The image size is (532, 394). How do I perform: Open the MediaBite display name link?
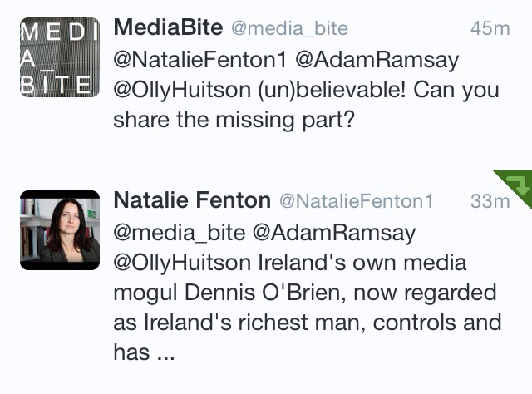[167, 27]
